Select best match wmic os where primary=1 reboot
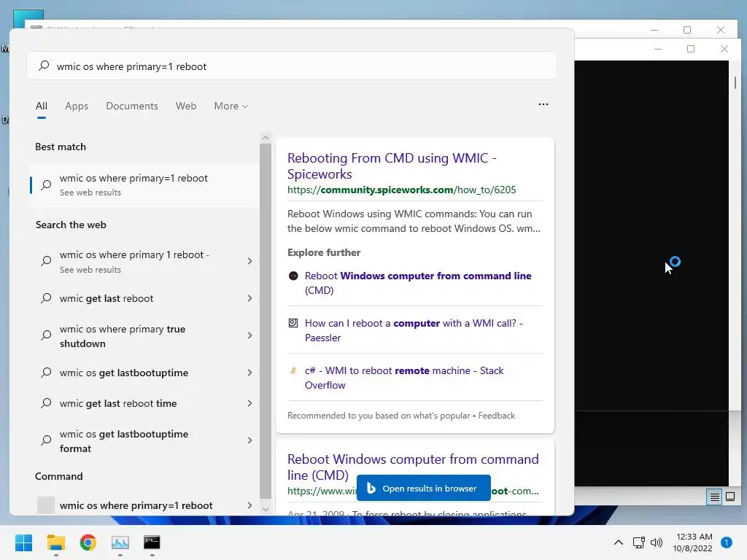This screenshot has height=560, width=747. click(x=144, y=184)
